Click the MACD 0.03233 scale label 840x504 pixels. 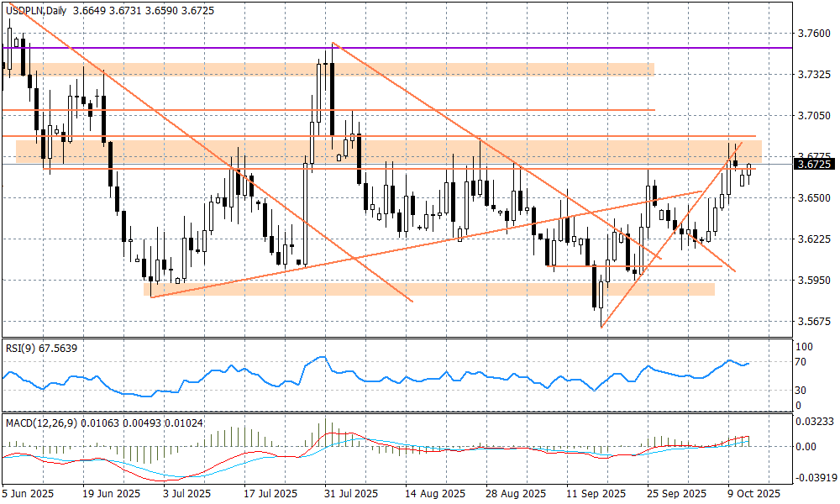pos(815,420)
